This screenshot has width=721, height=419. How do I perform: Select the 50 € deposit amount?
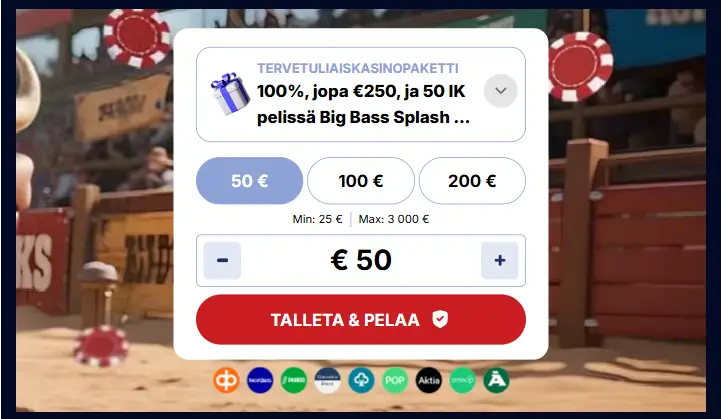pos(249,181)
